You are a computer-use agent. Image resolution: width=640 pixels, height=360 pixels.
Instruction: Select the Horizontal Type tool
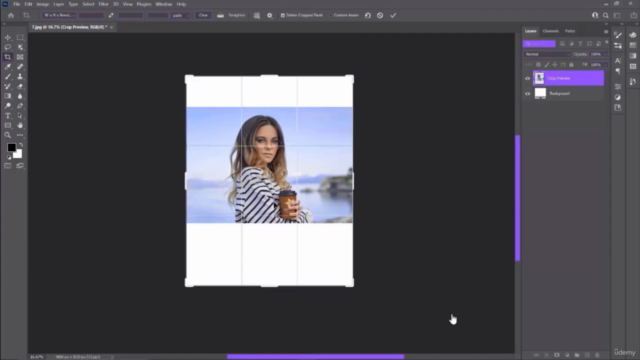[8, 116]
